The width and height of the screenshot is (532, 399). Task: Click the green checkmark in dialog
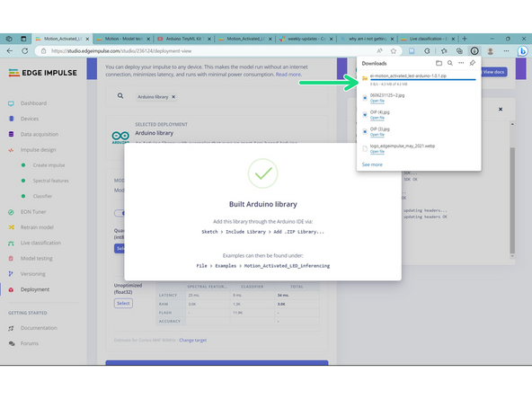263,173
